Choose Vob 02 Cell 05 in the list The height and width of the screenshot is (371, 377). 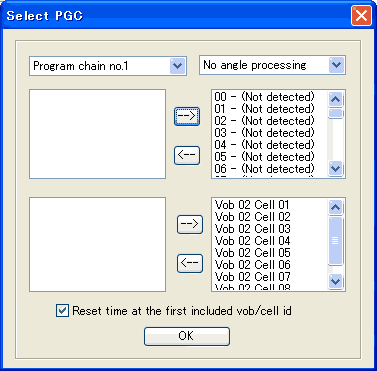(252, 253)
